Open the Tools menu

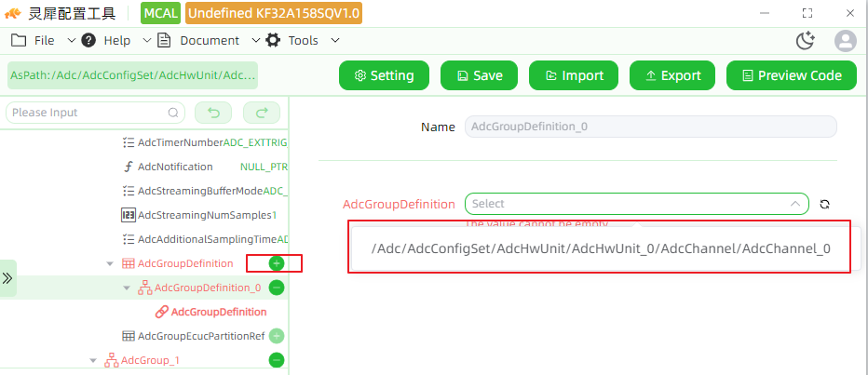pyautogui.click(x=302, y=40)
